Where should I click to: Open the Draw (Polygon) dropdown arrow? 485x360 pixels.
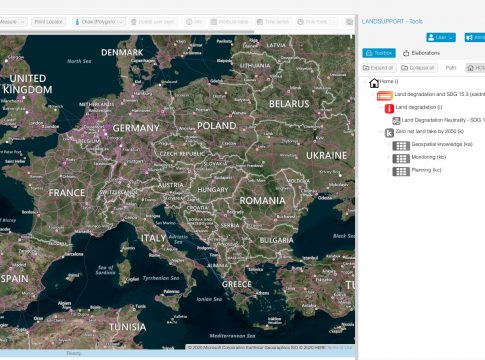click(121, 22)
